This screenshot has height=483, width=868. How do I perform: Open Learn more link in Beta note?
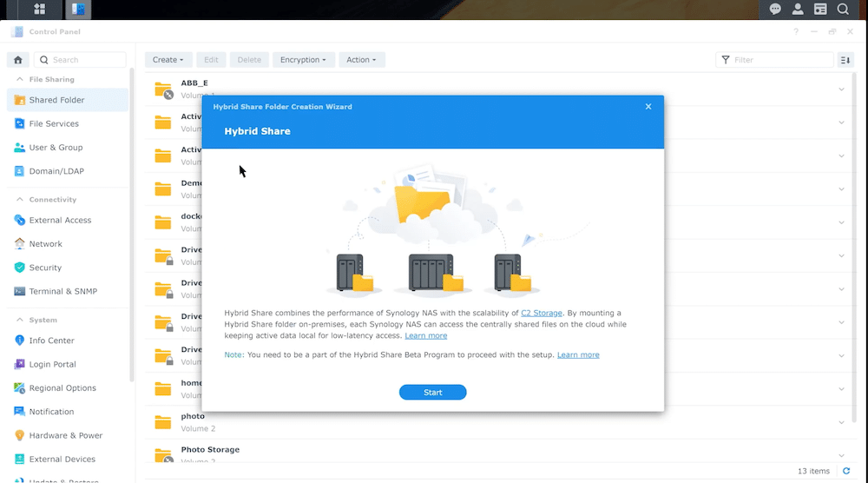(x=578, y=355)
